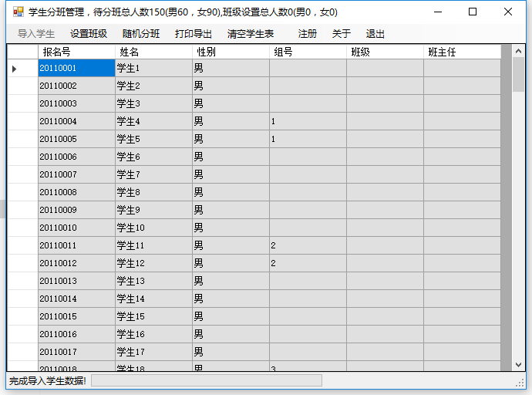
Task: Open the 导入学生 menu
Action: [36, 34]
